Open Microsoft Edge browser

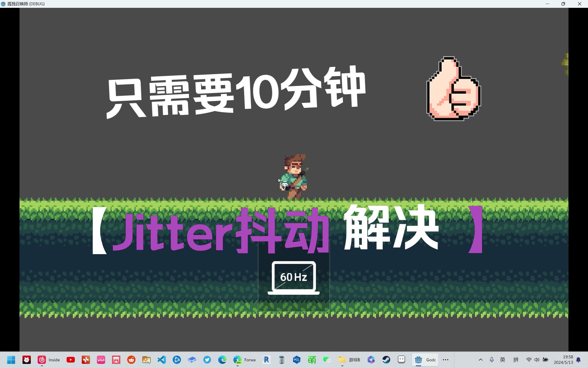tap(222, 359)
